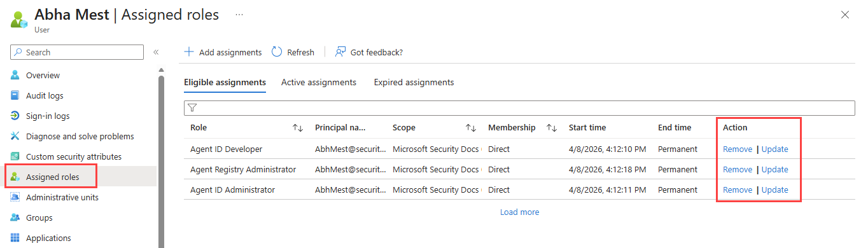Image resolution: width=868 pixels, height=248 pixels.
Task: Open the more options ellipsis near title
Action: 239,15
